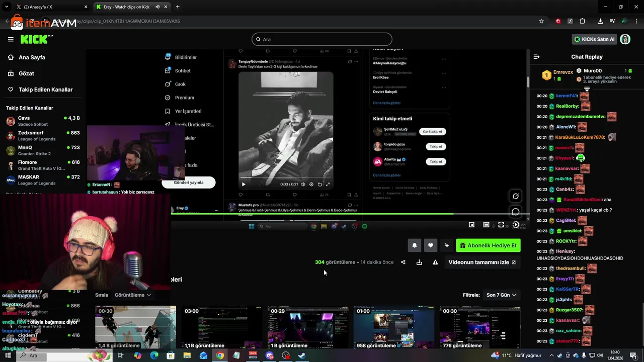Open the 776 görüntüleme clip thumbnail
This screenshot has height=362, width=644.
pyautogui.click(x=480, y=327)
